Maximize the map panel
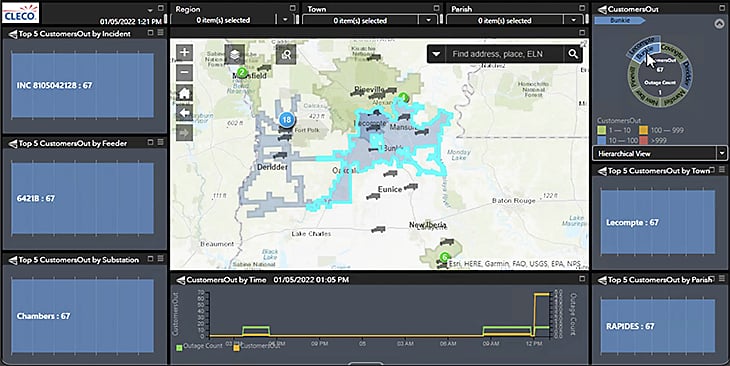This screenshot has height=366, width=730. coord(582,32)
